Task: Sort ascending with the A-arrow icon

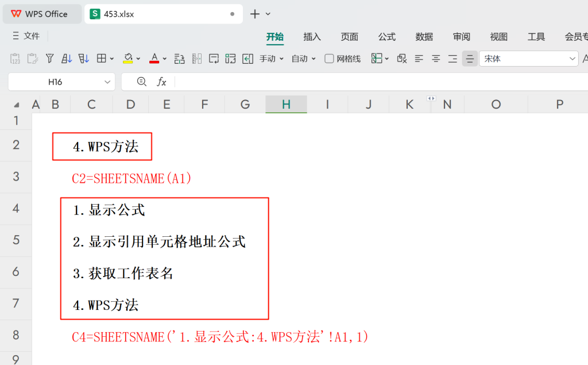Action: pyautogui.click(x=67, y=59)
